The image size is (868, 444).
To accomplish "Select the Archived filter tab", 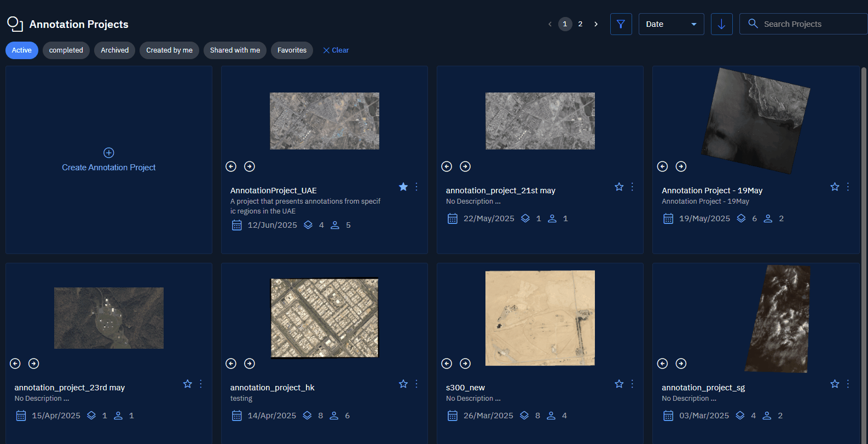I will pyautogui.click(x=114, y=50).
